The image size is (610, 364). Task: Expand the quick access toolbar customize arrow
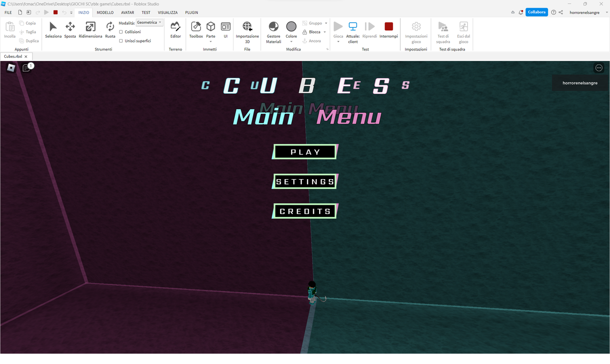(x=71, y=12)
